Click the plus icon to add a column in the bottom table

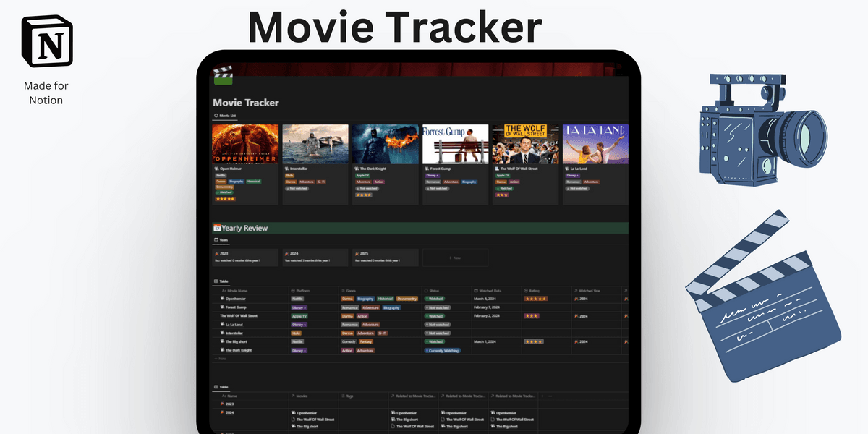pos(542,396)
